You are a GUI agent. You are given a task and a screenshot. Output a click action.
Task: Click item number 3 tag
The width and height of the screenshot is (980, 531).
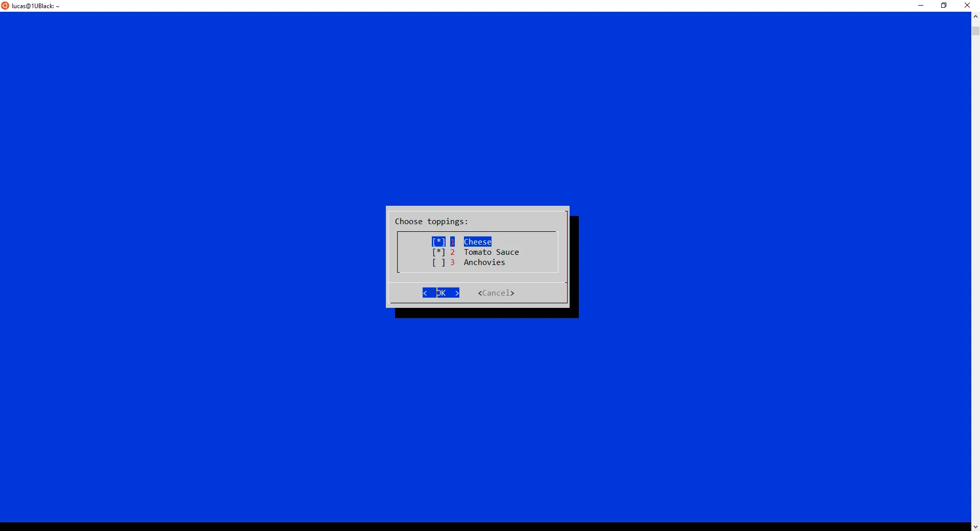[452, 262]
